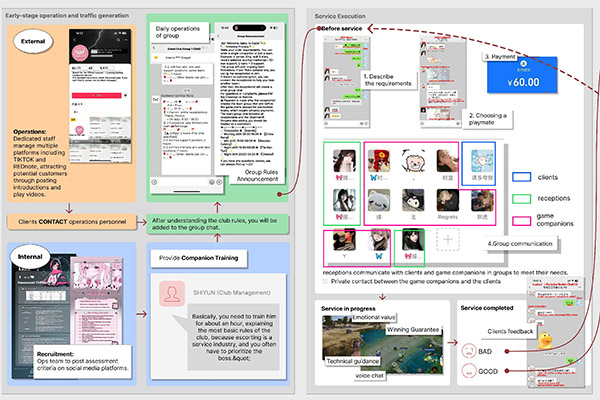
Task: Open the light-blue client avatar in the blue box
Action: [x=482, y=161]
